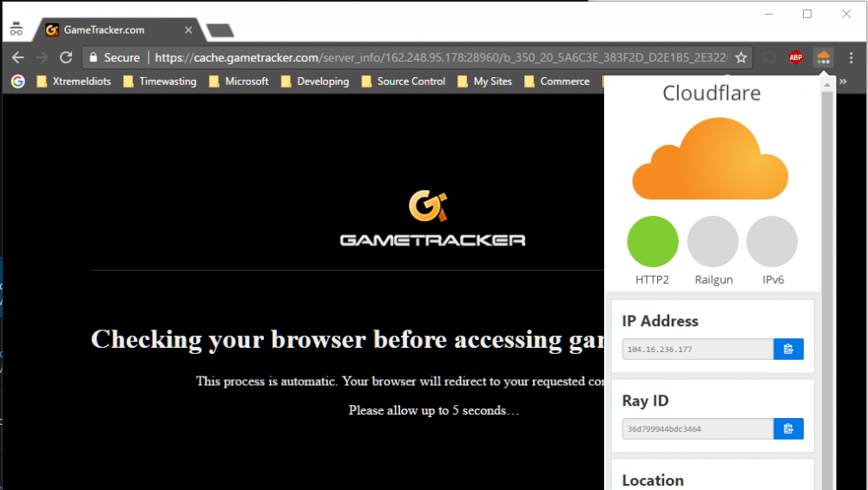
Task: Reload the GameTracker page
Action: 66,58
